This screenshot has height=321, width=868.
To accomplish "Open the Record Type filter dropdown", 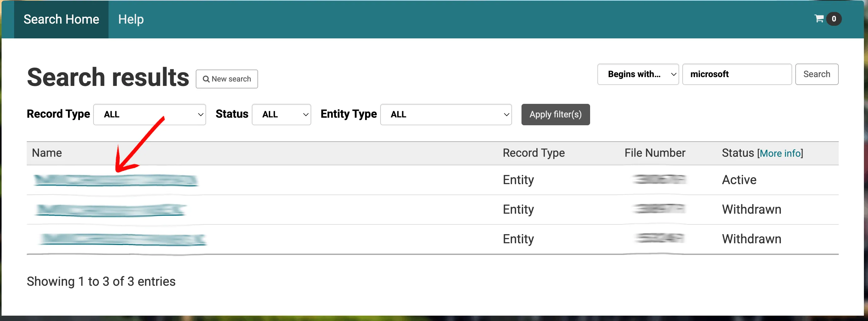I will coord(149,115).
